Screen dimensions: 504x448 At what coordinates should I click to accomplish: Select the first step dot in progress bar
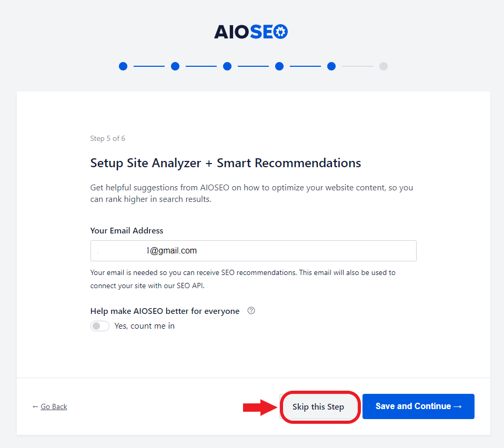pyautogui.click(x=123, y=66)
